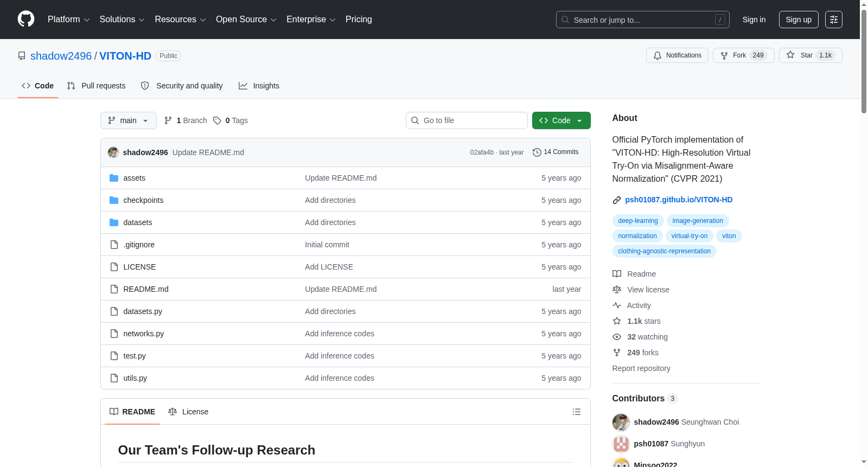Open the Security and quality tab

[x=182, y=86]
